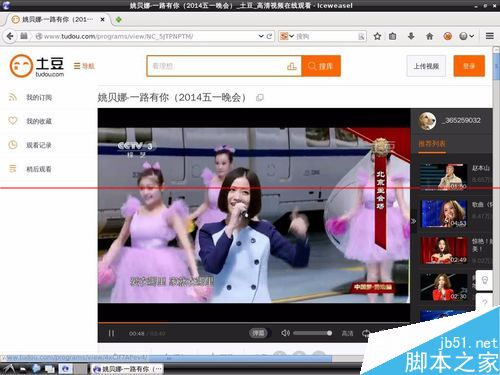Open the downloads arrow icon
The image size is (500, 375).
pyautogui.click(x=411, y=36)
